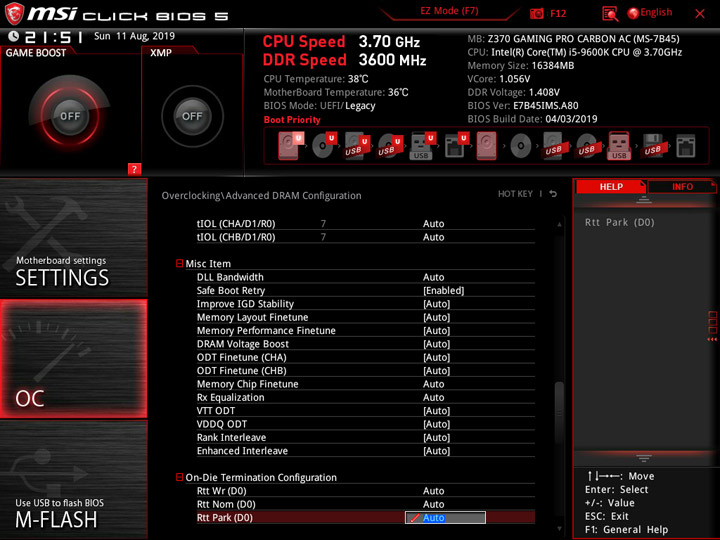Click the globe icon for language
The height and width of the screenshot is (540, 720).
tap(633, 13)
